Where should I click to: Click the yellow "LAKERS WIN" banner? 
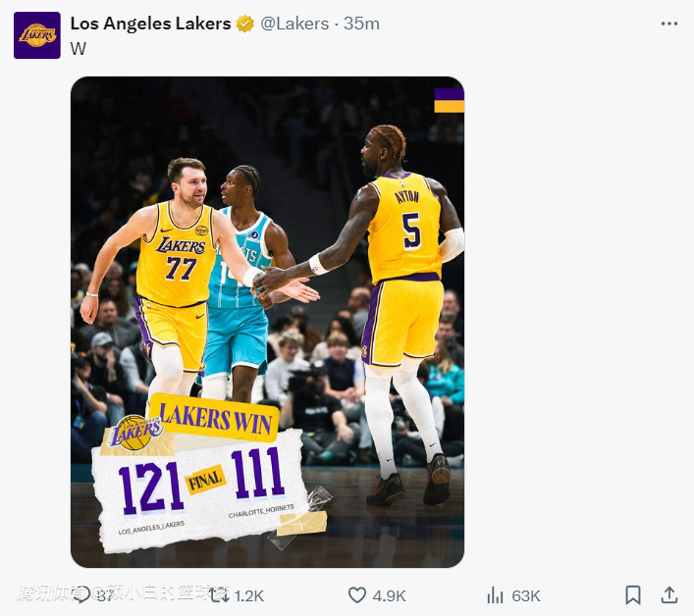click(218, 417)
